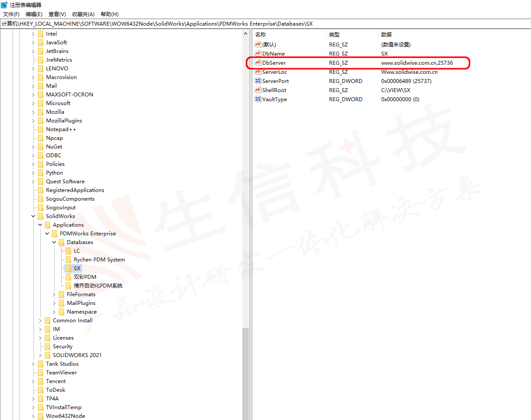
Task: Select the 双彩PDM key
Action: [85, 277]
